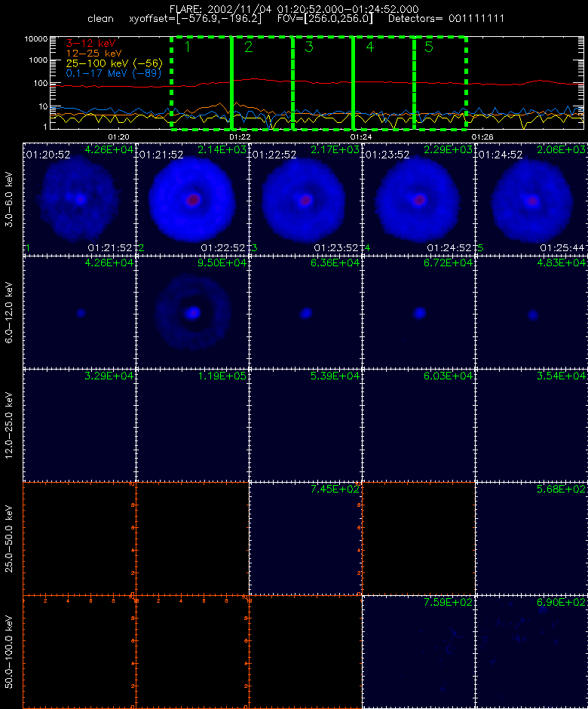The height and width of the screenshot is (709, 588).
Task: Click the red 3-12 keV legend entry
Action: pos(91,44)
